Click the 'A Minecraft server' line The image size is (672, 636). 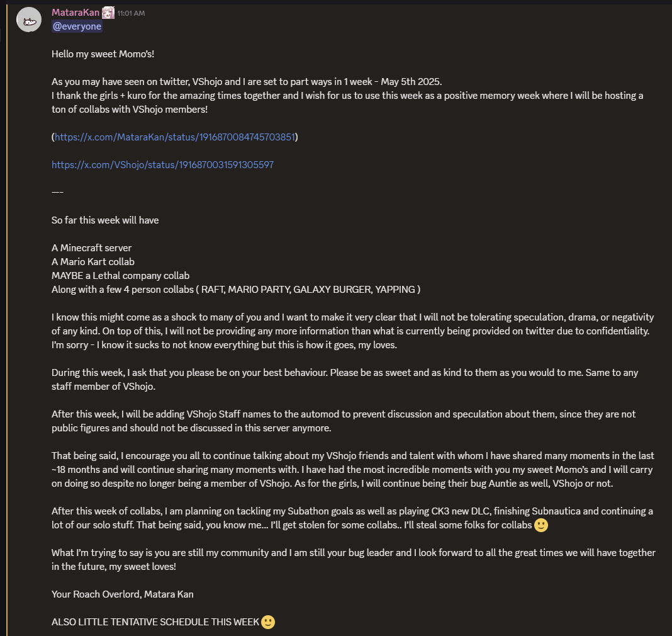click(92, 248)
